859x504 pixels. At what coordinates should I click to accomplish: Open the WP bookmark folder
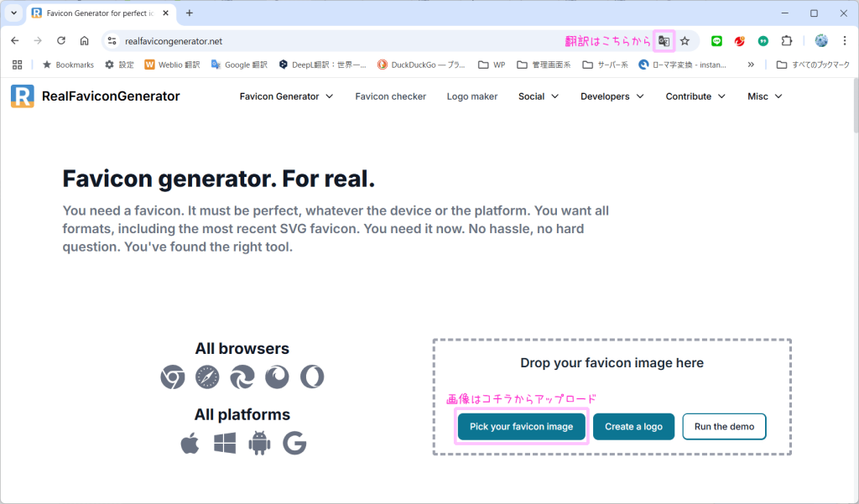(492, 65)
